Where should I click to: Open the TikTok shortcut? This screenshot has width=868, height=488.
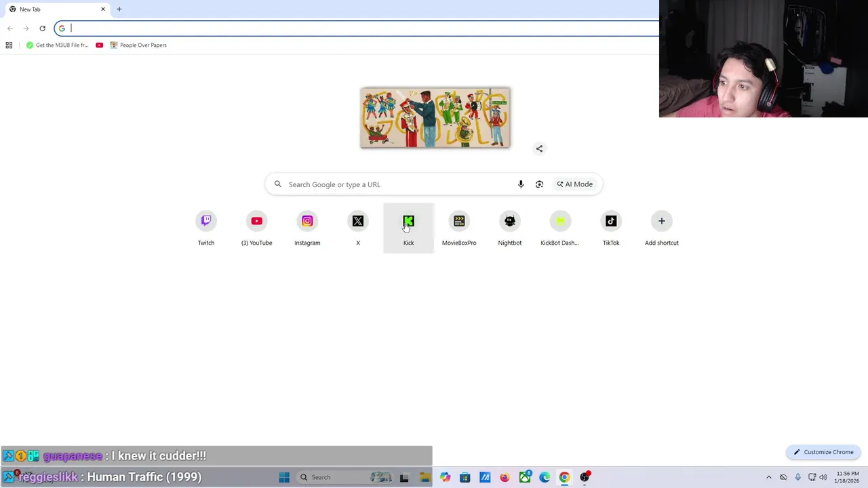tap(611, 228)
